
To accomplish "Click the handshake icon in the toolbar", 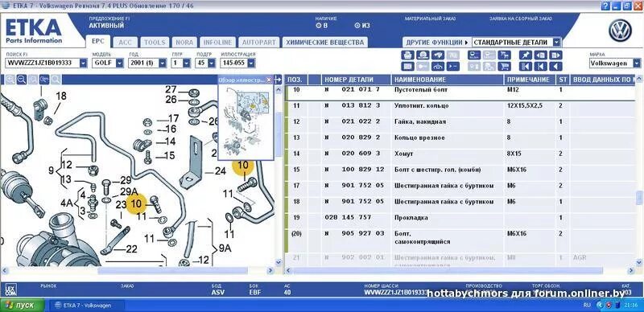I will coord(438,55).
